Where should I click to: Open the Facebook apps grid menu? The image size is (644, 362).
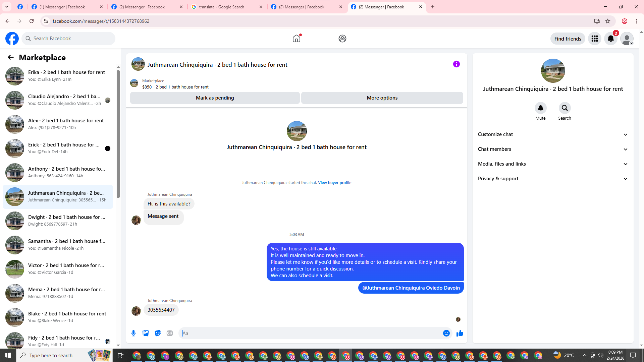pyautogui.click(x=595, y=39)
